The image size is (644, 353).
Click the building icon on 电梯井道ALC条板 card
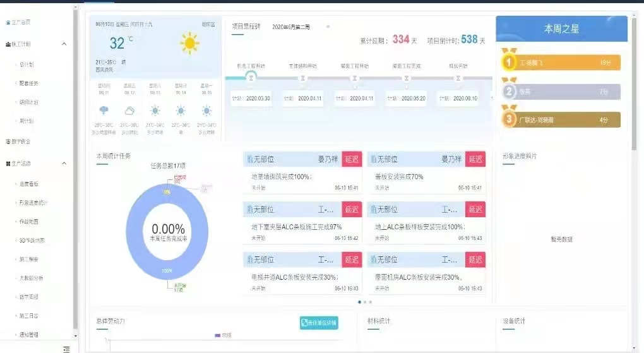[x=250, y=260]
